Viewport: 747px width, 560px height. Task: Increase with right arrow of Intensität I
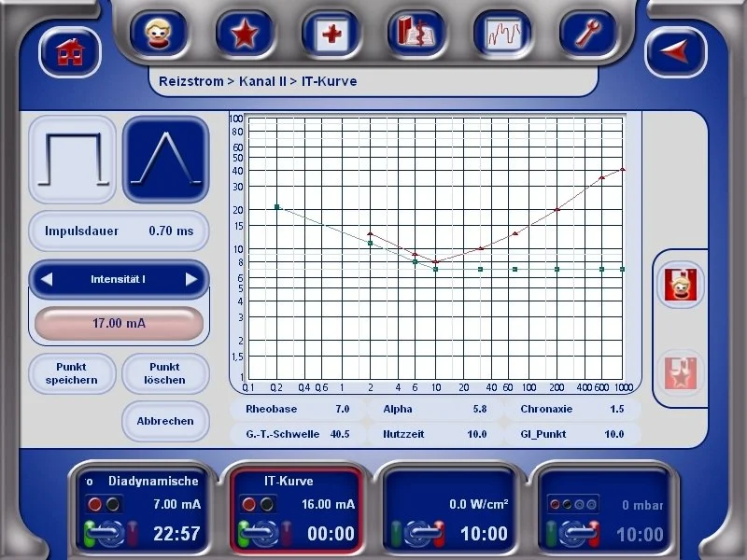tap(191, 279)
